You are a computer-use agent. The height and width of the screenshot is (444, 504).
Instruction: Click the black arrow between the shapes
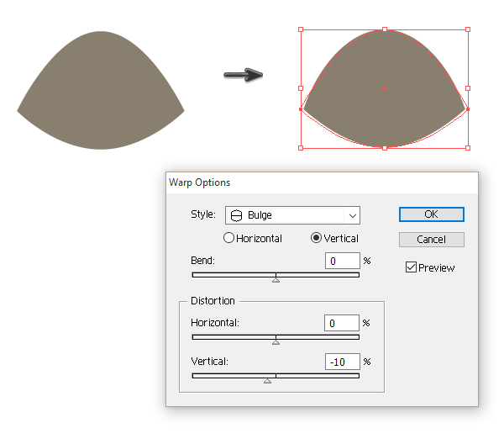tap(244, 76)
